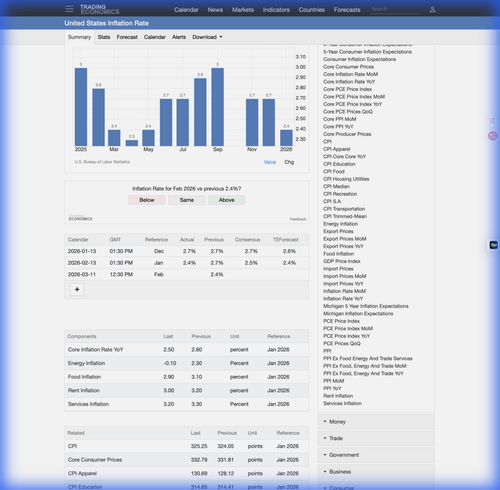Open Services Inflation sidebar link
The height and width of the screenshot is (490, 500).
pos(342,404)
